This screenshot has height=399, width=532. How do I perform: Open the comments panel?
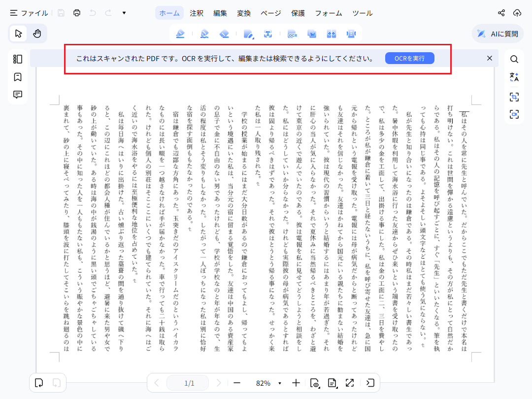pos(18,94)
